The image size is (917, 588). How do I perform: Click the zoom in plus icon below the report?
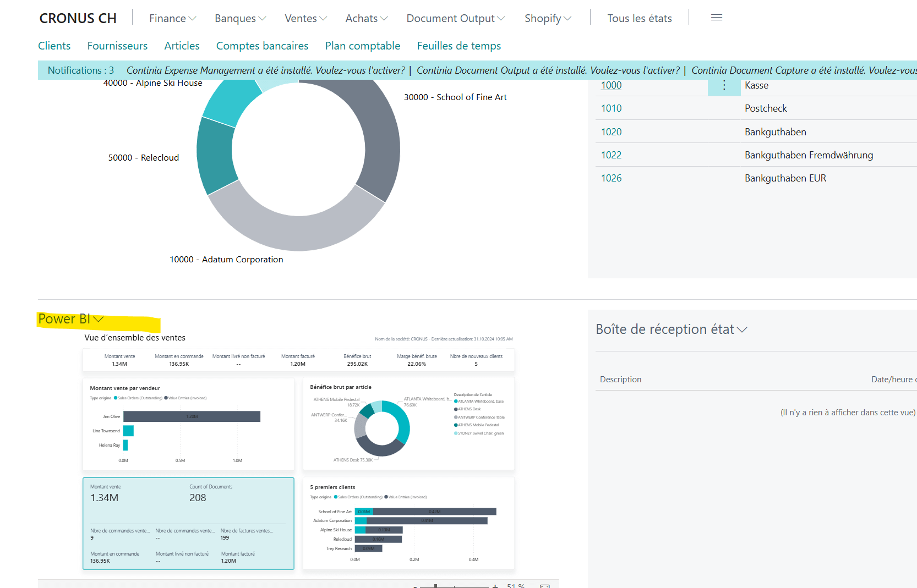point(495,586)
